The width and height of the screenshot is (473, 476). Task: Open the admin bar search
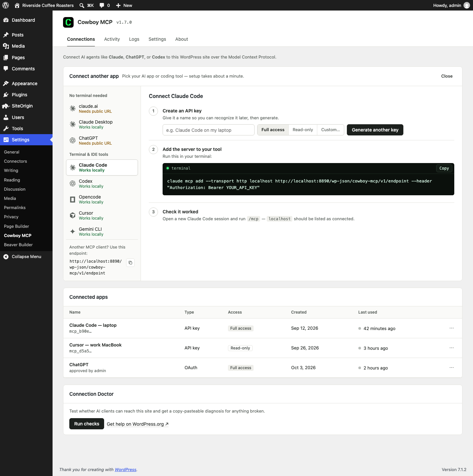tap(86, 5)
